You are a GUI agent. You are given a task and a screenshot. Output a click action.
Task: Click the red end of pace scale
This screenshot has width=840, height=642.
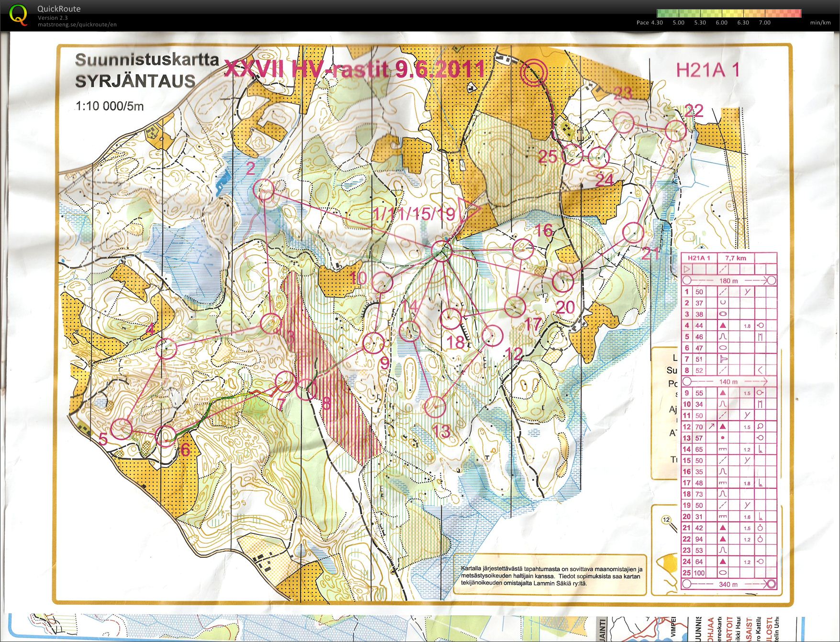click(795, 13)
